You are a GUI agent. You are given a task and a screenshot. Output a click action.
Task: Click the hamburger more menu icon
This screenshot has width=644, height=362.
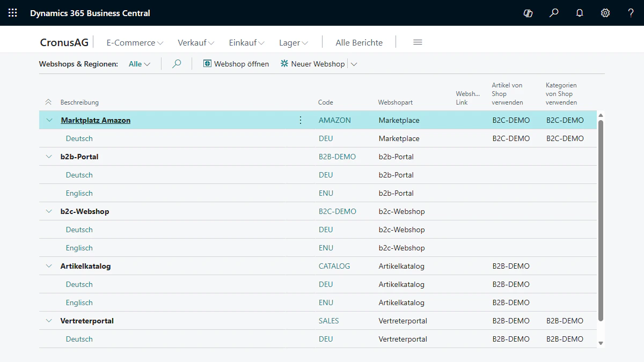coord(418,42)
